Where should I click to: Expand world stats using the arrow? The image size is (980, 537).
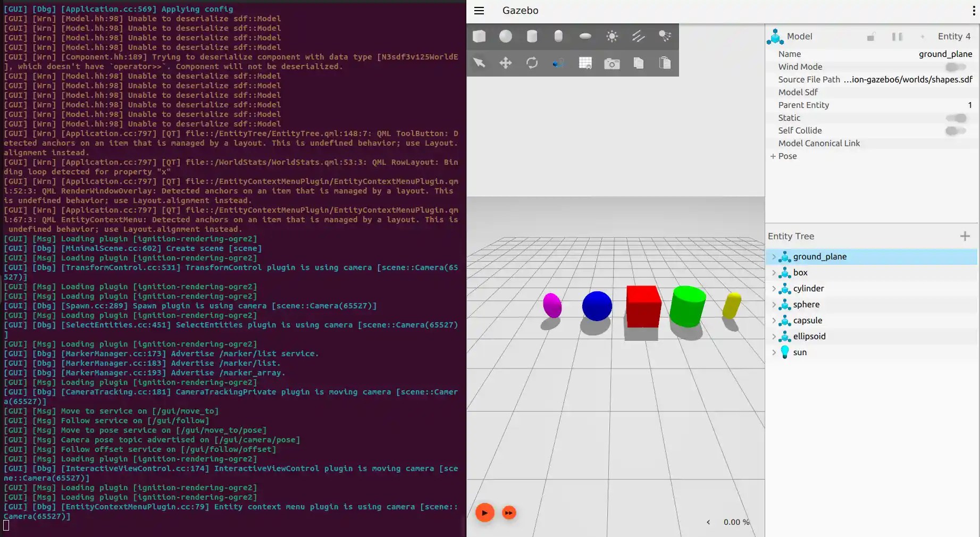708,522
